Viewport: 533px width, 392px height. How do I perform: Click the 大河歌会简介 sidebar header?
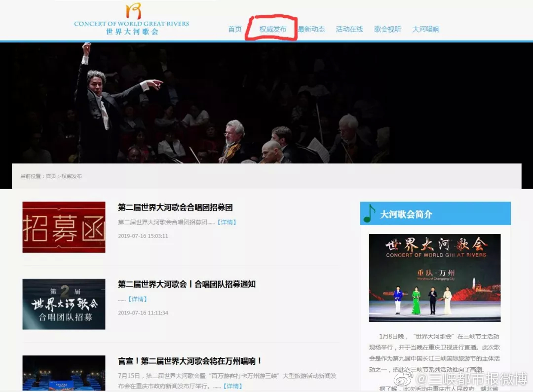click(x=435, y=213)
